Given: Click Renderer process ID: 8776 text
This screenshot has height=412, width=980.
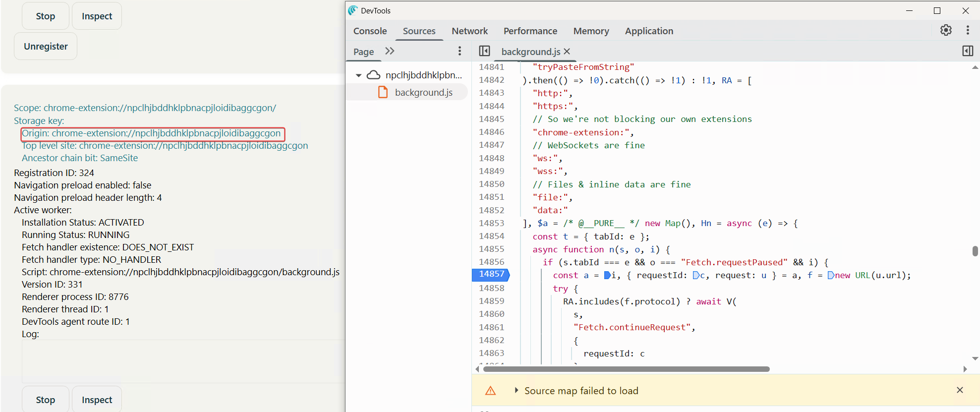Looking at the screenshot, I should click(75, 296).
